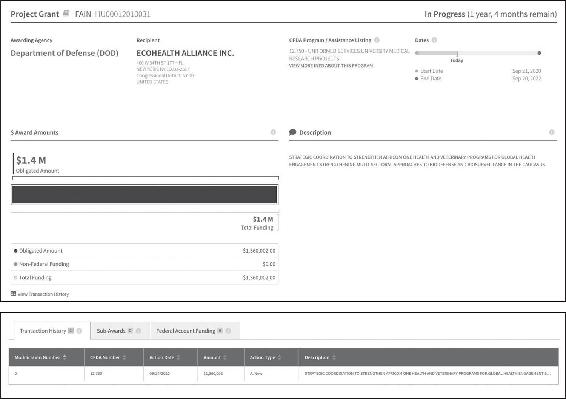The image size is (566, 399).
Task: Click the CFDA program listing text
Action: tap(349, 54)
